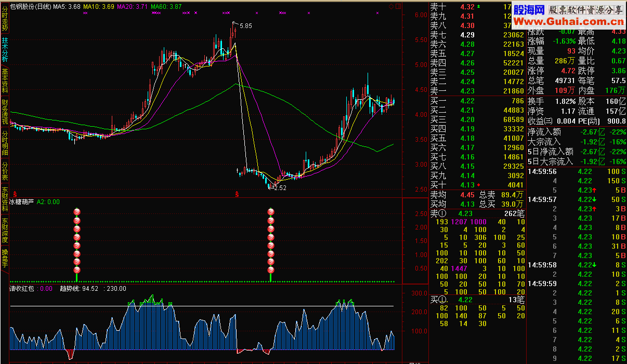This screenshot has width=627, height=364.
Task: Click the 14:59:56 tick entry
Action: click(x=577, y=171)
